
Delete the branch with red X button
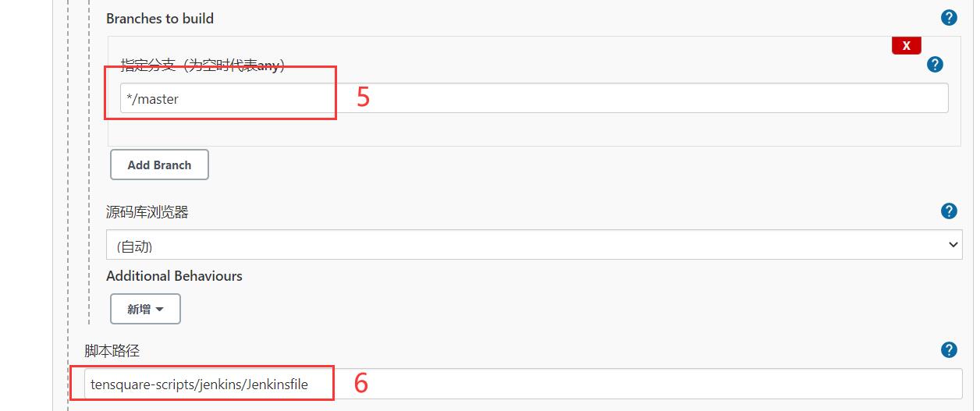(906, 45)
